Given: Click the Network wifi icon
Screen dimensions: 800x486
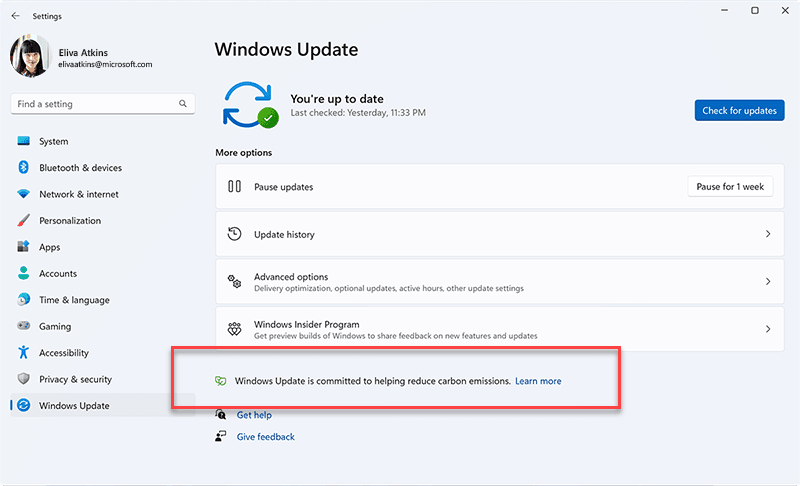Looking at the screenshot, I should pos(23,194).
